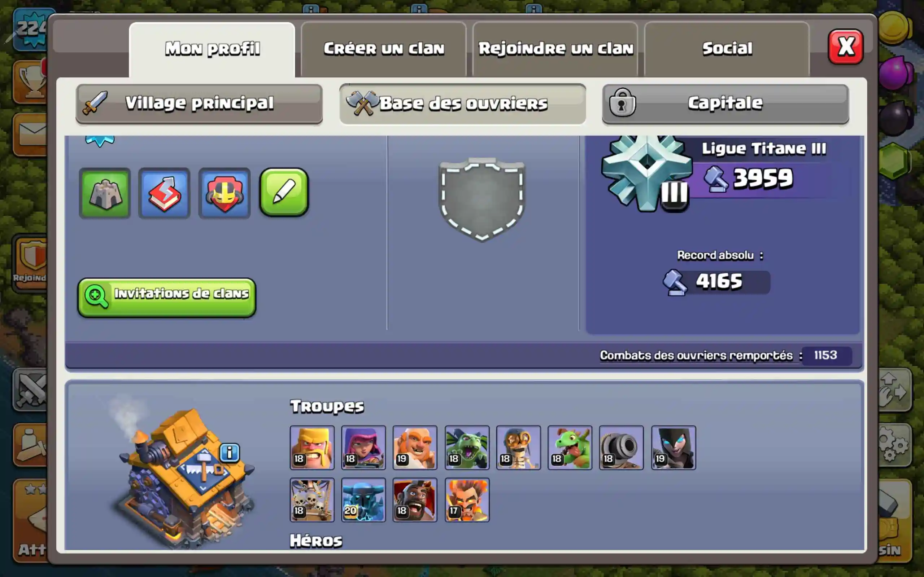Tap the red book with arrow icon
The height and width of the screenshot is (577, 924).
(x=164, y=193)
